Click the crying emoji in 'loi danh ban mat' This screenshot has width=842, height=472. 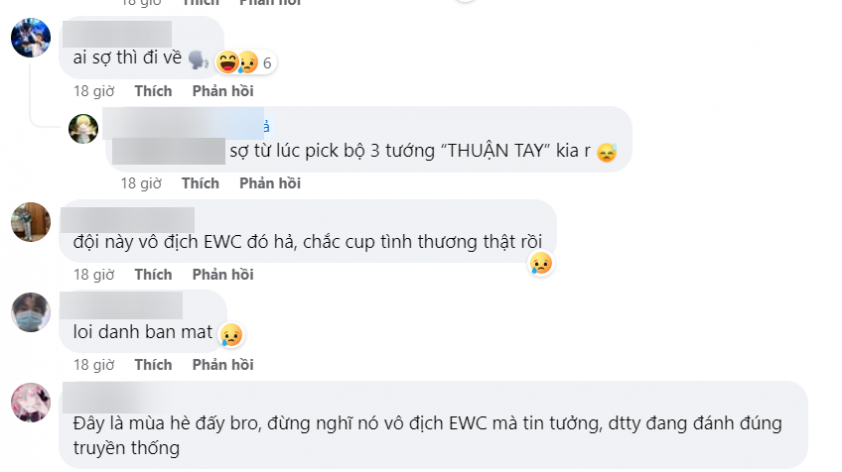(x=231, y=334)
